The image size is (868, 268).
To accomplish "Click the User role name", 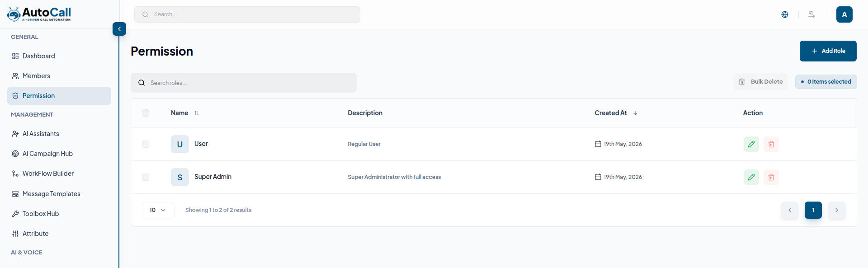I will pos(201,144).
